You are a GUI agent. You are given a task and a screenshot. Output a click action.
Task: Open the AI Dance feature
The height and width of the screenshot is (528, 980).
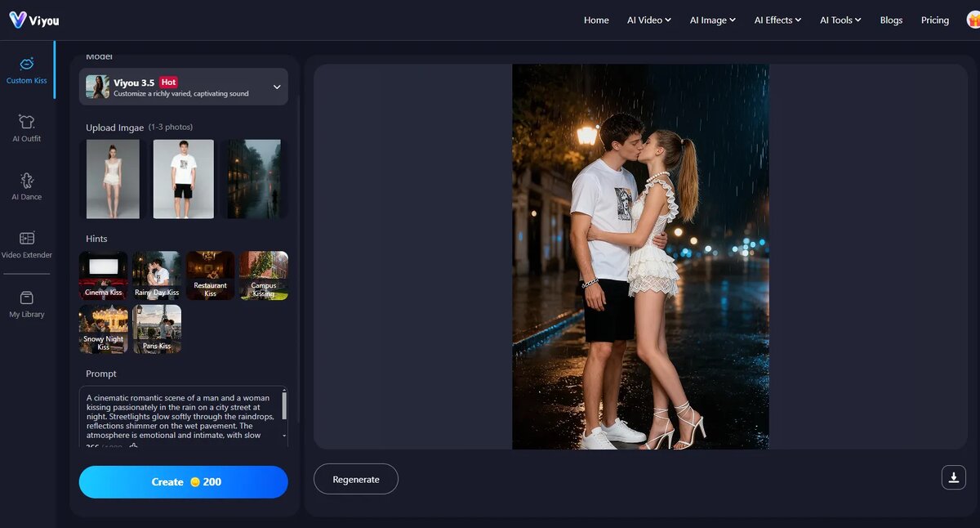pyautogui.click(x=26, y=186)
